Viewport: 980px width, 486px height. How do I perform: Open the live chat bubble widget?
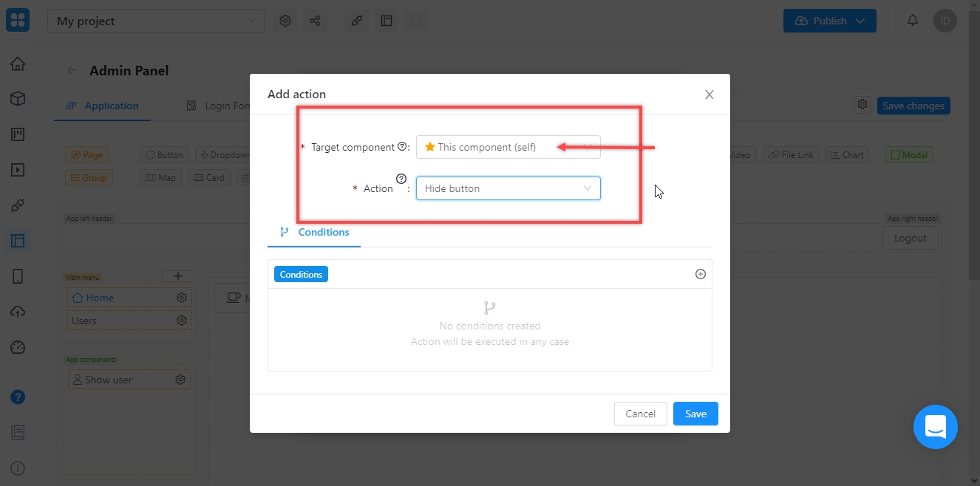[x=935, y=426]
